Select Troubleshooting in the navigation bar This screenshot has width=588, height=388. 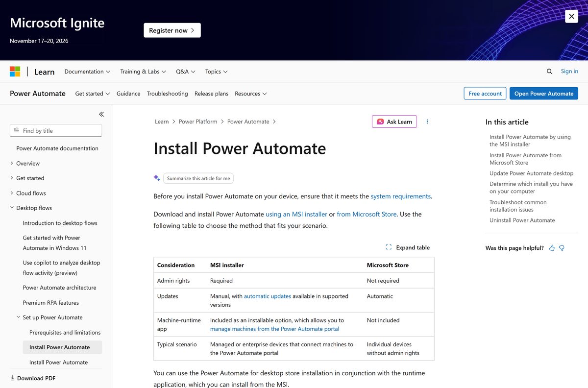(167, 94)
